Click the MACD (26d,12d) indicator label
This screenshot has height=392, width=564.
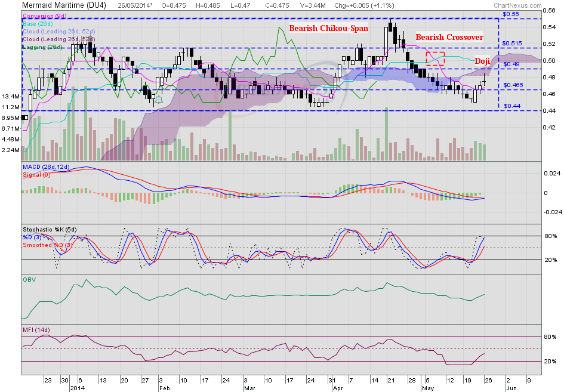click(46, 167)
